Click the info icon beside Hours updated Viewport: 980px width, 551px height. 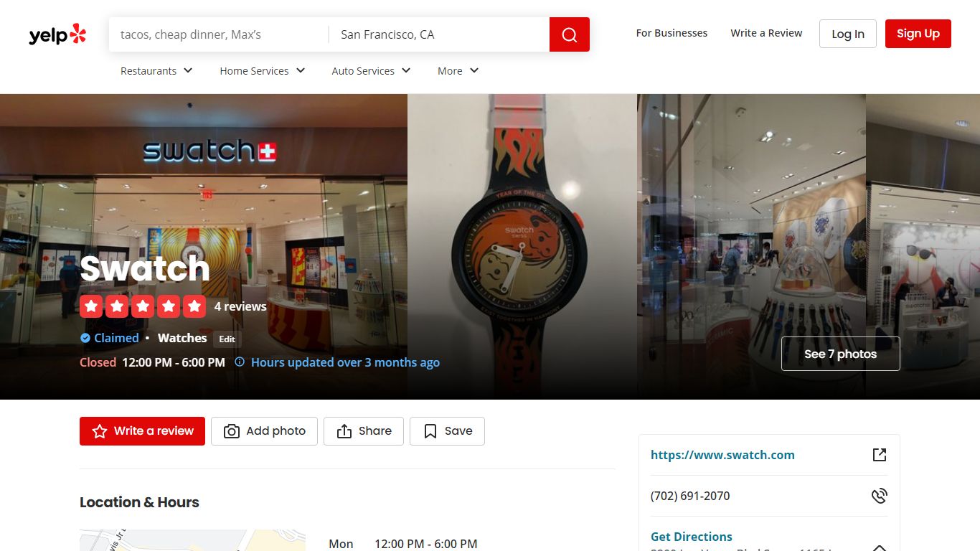click(x=240, y=362)
